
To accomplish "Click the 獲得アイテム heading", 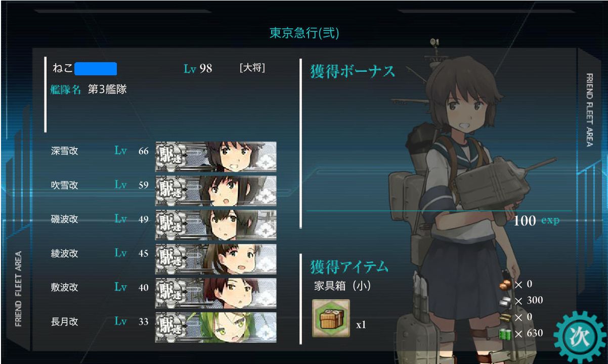I will point(349,266).
